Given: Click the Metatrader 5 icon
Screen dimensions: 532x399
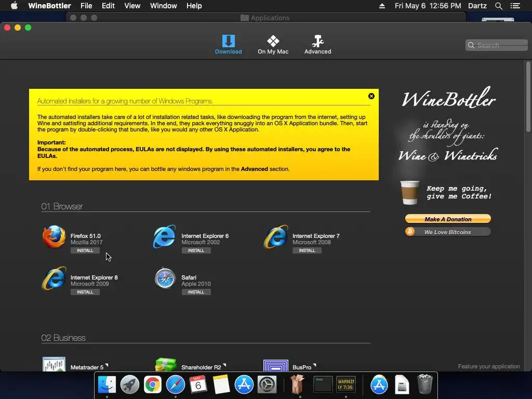Looking at the screenshot, I should [x=54, y=364].
